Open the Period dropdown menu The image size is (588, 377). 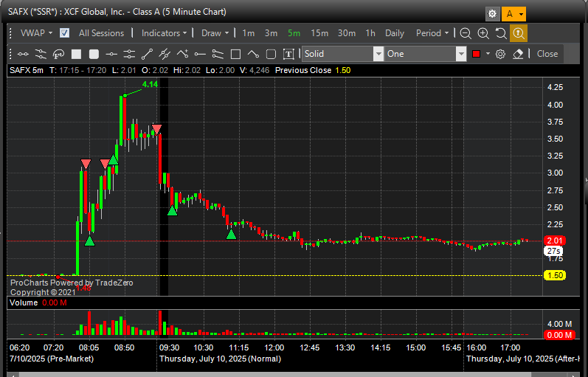[x=432, y=33]
